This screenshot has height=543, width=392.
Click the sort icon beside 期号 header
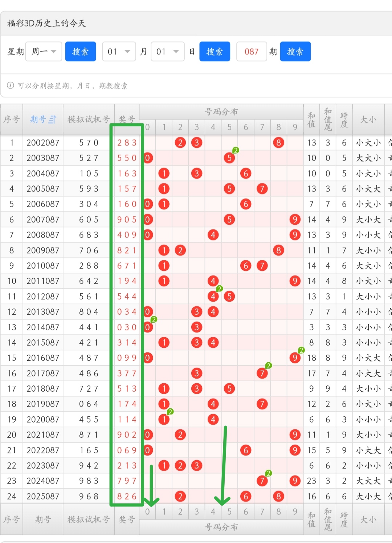tap(53, 119)
